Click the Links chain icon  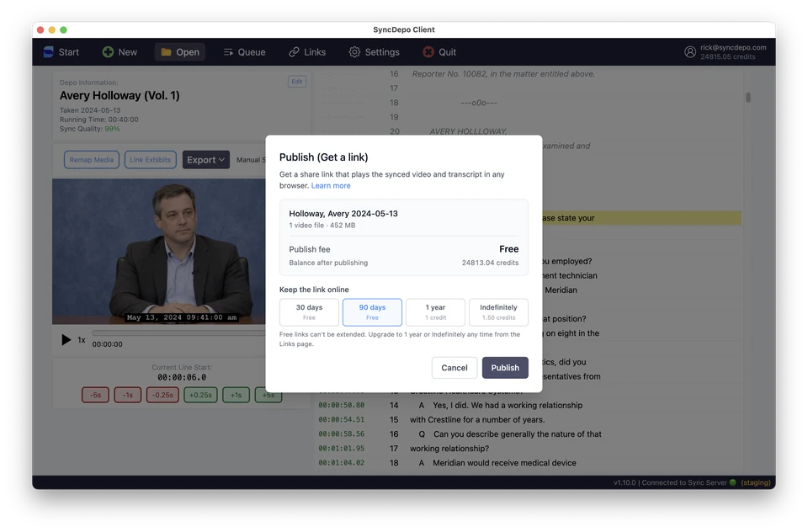pos(294,52)
